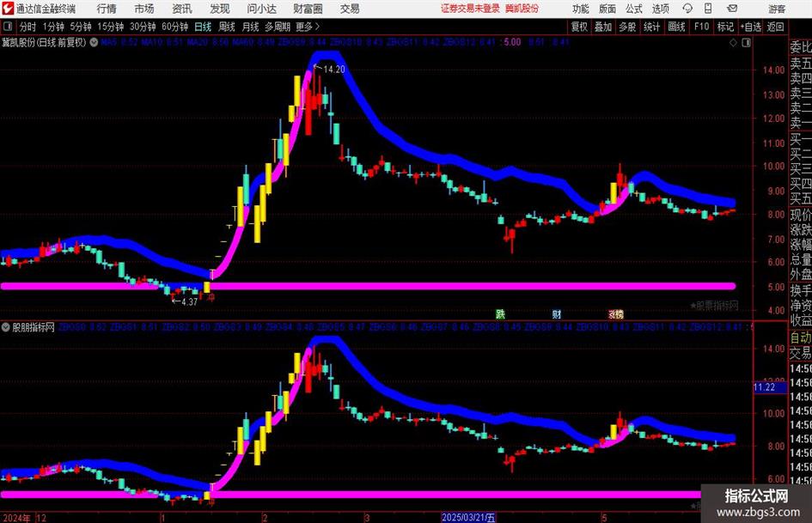Click the 标记 mark button
The height and width of the screenshot is (523, 812).
(x=725, y=27)
